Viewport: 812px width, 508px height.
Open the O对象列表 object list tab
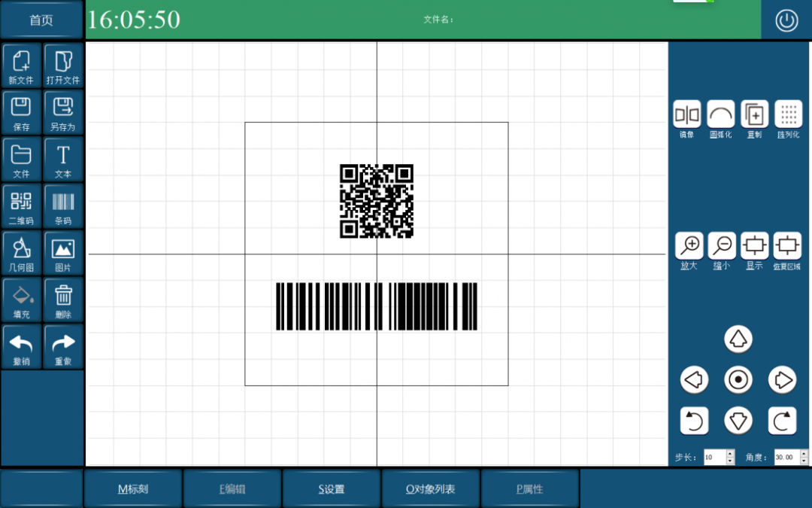430,489
